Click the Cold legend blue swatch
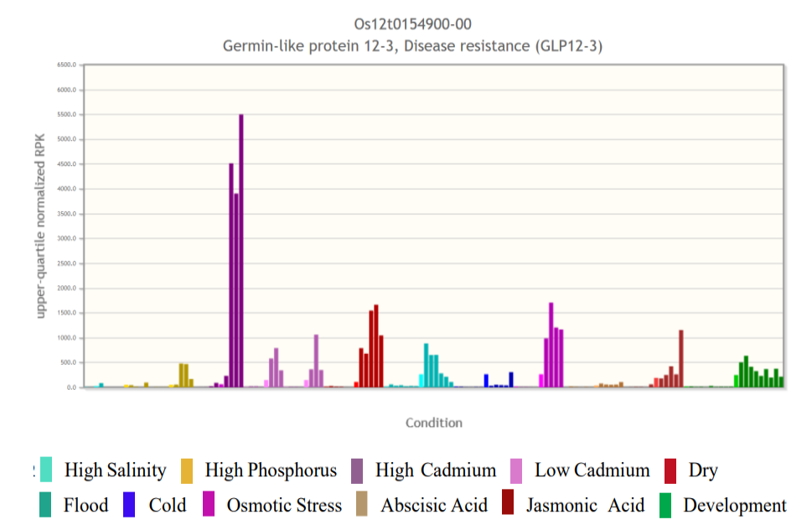This screenshot has width=812, height=530. point(129,505)
